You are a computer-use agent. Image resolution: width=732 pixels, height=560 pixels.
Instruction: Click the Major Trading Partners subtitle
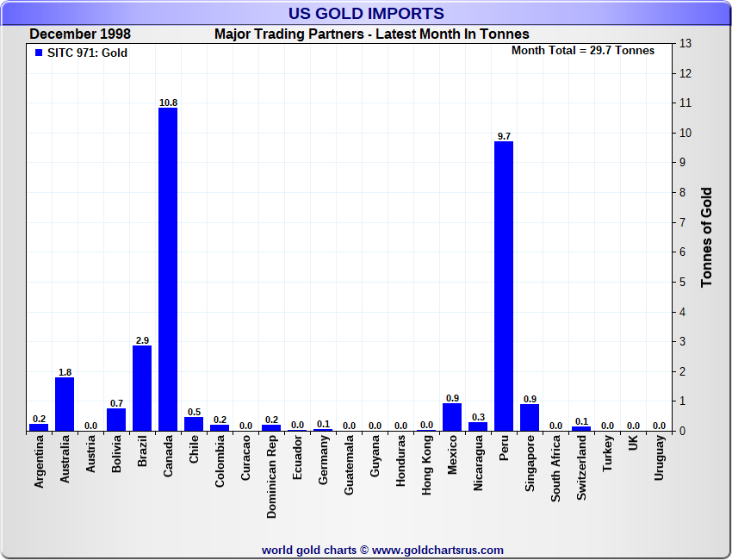(371, 34)
